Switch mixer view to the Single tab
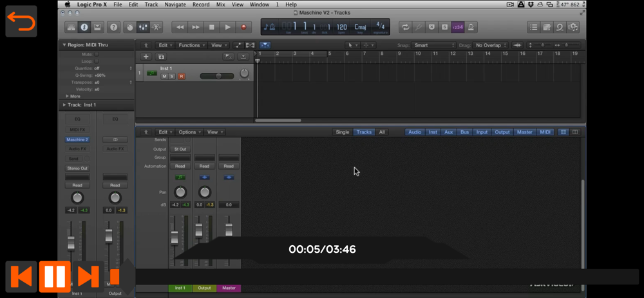Screen dimensions: 644x298 click(343, 132)
